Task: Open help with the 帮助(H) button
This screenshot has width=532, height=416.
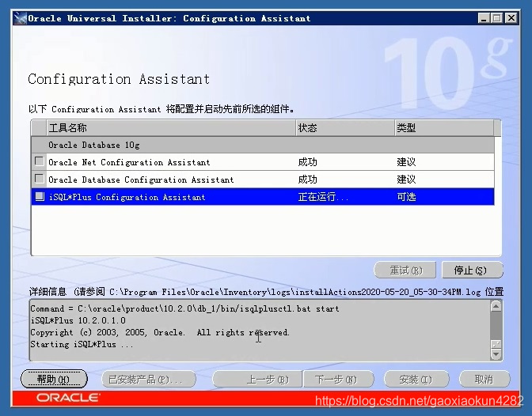Action: click(54, 379)
